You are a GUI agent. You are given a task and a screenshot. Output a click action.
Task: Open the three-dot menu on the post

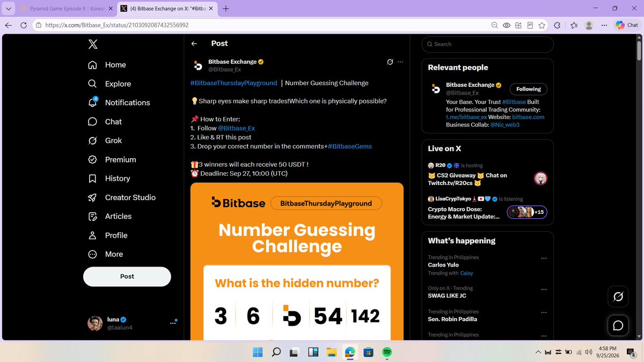coord(400,62)
